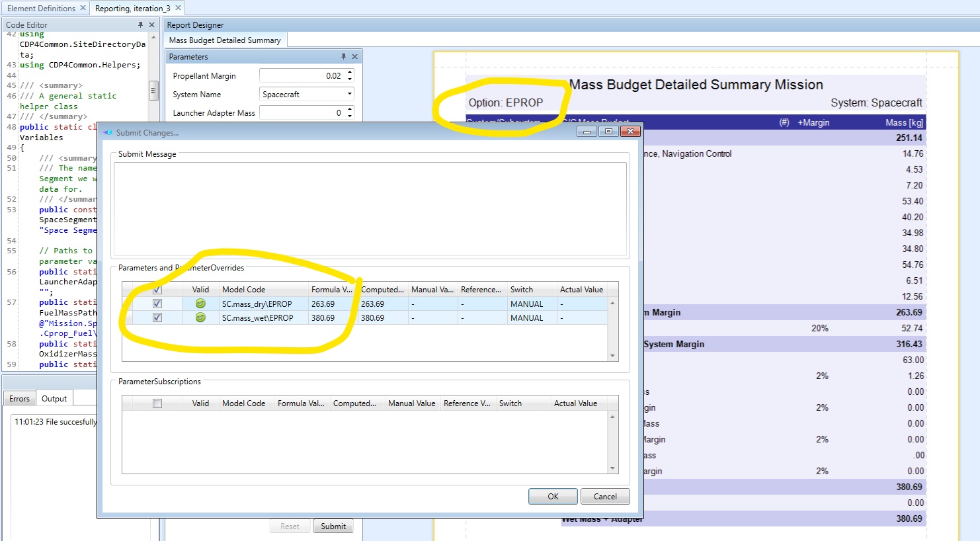This screenshot has width=980, height=541.
Task: Close the Code Editor panel
Action: point(151,24)
